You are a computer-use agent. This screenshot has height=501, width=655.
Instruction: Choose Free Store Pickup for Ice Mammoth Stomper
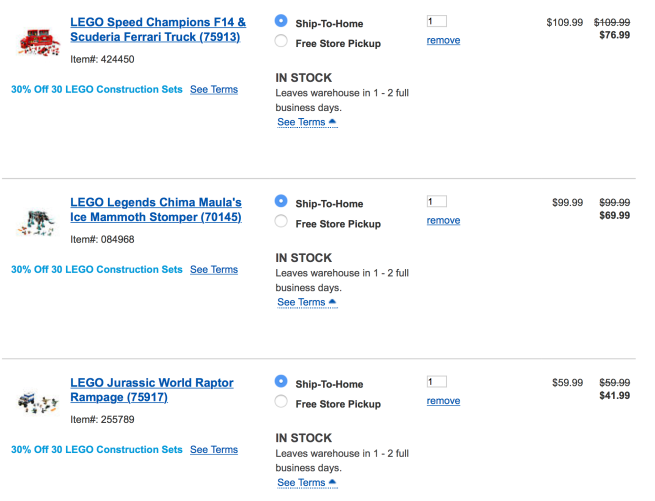coord(281,222)
